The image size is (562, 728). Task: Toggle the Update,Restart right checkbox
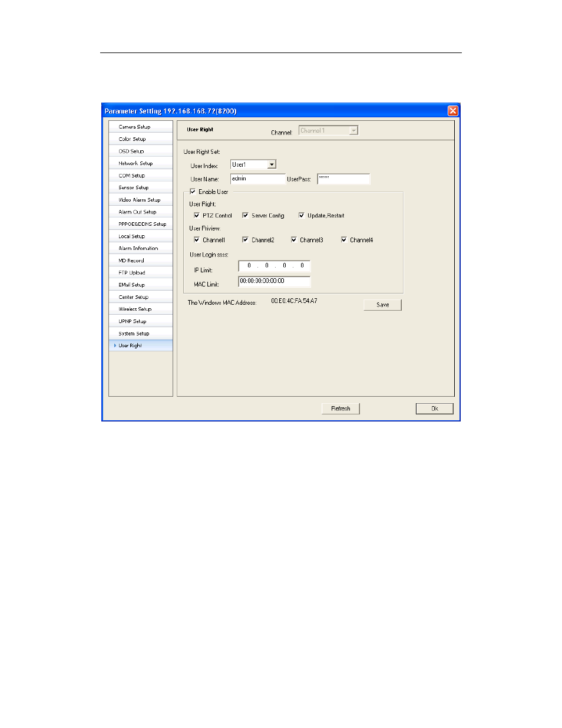click(x=302, y=216)
